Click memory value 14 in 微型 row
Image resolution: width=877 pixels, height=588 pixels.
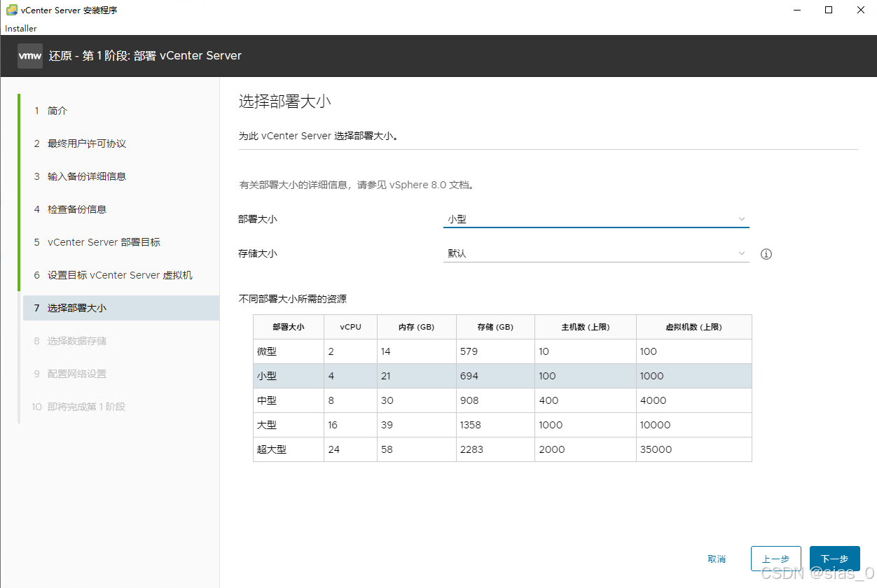click(x=386, y=351)
